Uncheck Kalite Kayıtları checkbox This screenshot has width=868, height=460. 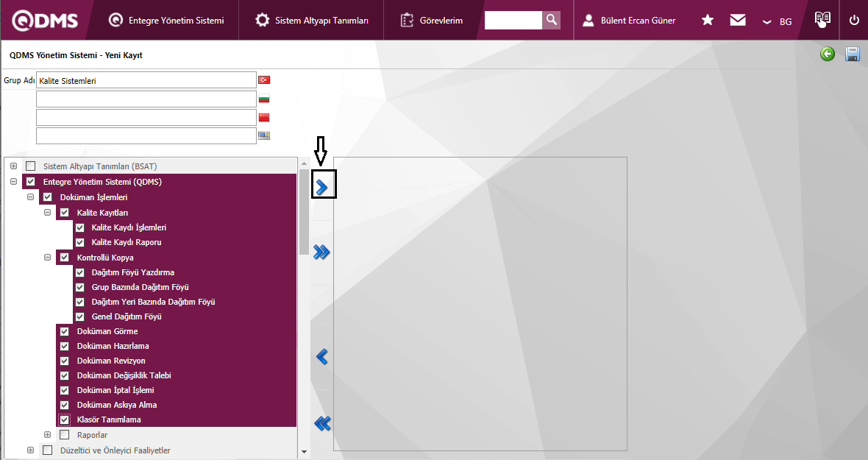coord(64,213)
